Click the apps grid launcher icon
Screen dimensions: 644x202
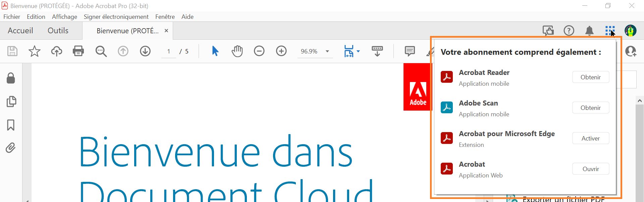(x=610, y=31)
